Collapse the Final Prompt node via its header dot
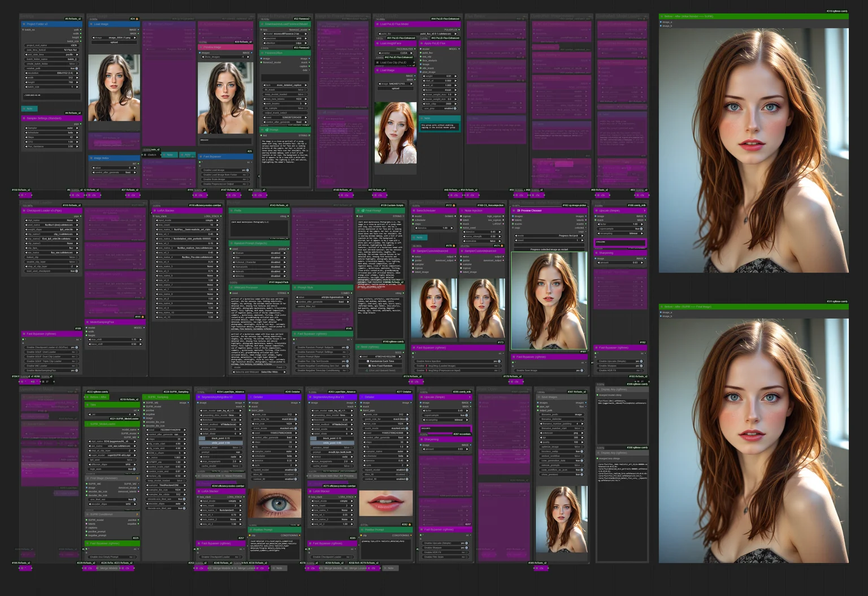868x596 pixels. tap(358, 210)
